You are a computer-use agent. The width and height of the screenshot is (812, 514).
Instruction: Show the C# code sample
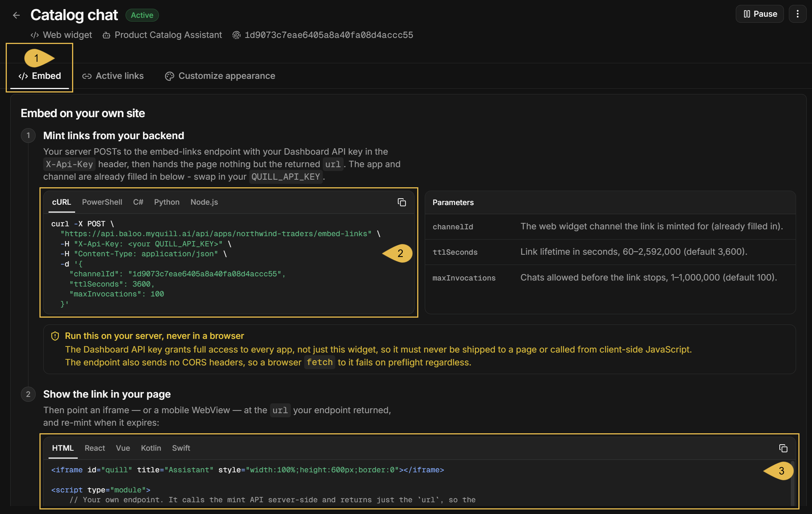138,202
